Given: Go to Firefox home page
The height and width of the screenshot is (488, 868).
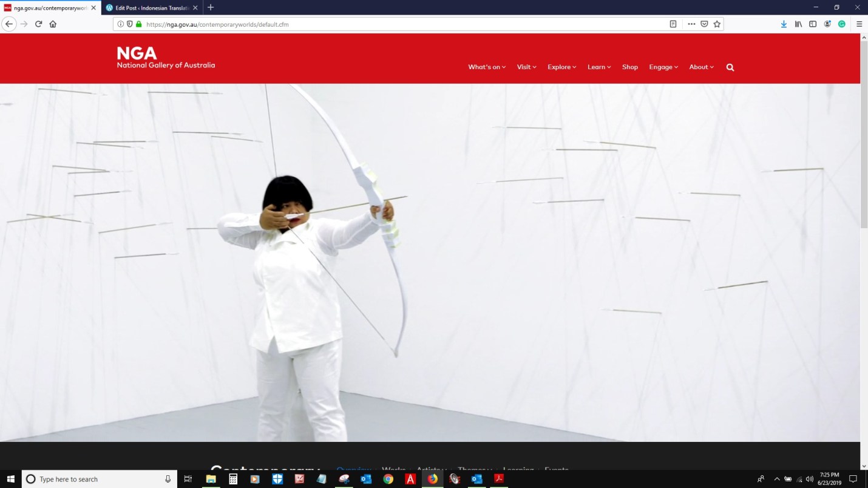Looking at the screenshot, I should [53, 24].
